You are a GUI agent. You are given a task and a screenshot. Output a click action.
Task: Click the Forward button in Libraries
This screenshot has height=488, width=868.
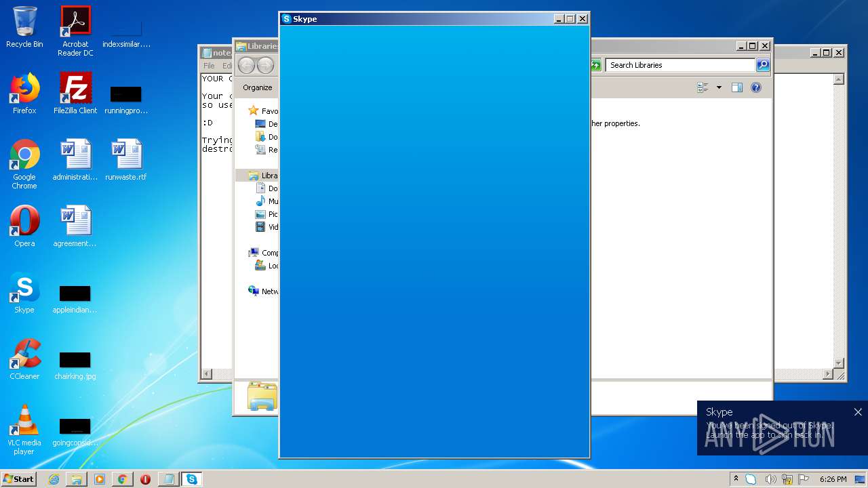[265, 65]
